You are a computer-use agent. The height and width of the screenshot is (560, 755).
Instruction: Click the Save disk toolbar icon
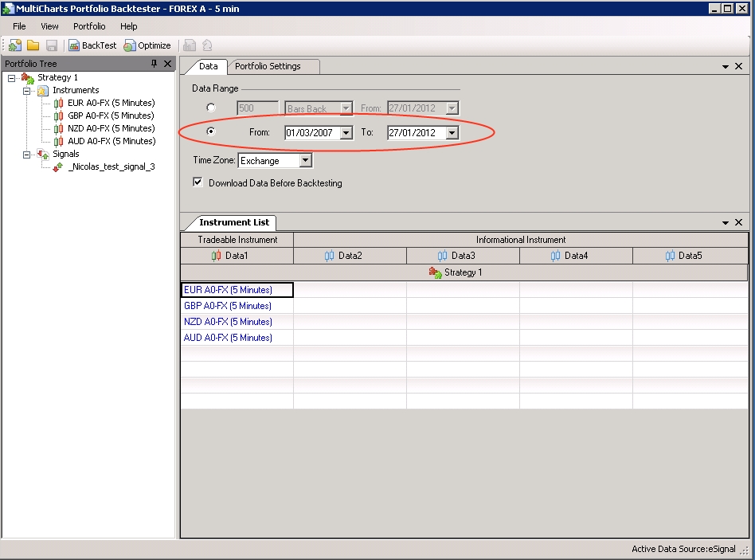click(52, 45)
